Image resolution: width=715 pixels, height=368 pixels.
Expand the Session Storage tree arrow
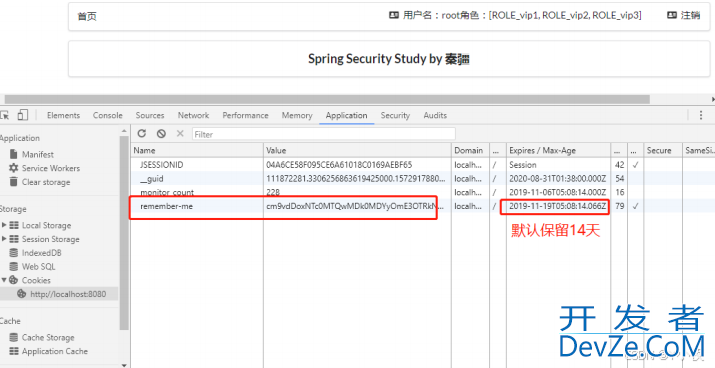point(4,239)
